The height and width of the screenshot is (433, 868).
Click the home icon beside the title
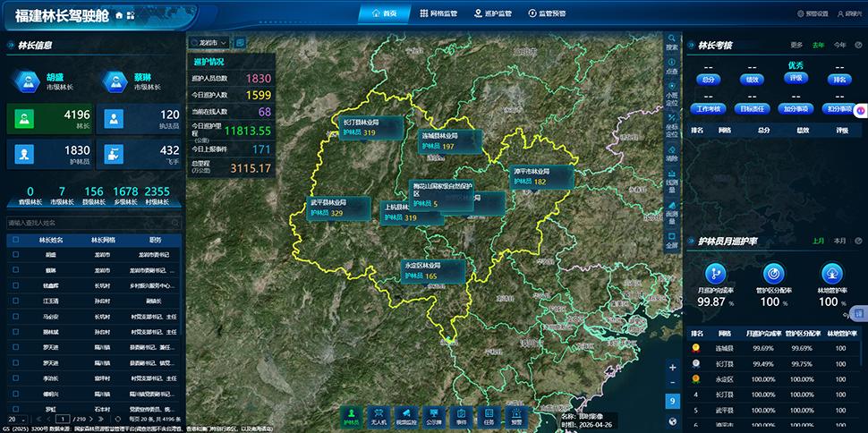119,15
